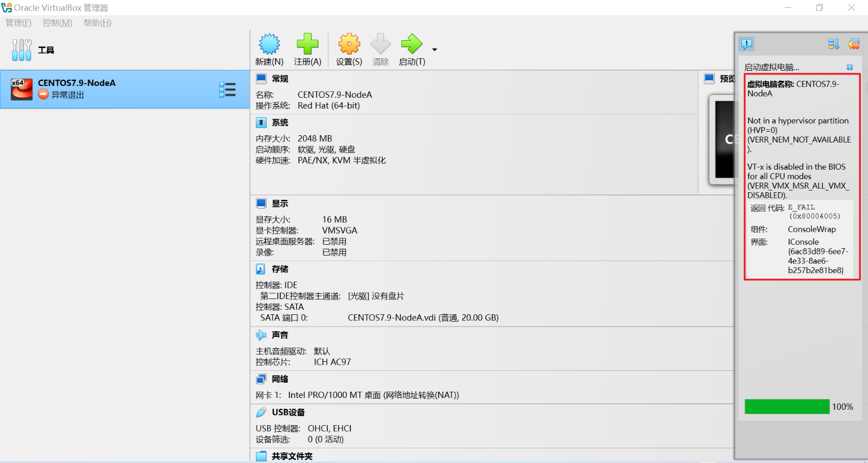Click the 预览 Preview section icon
868x463 pixels.
tap(709, 79)
